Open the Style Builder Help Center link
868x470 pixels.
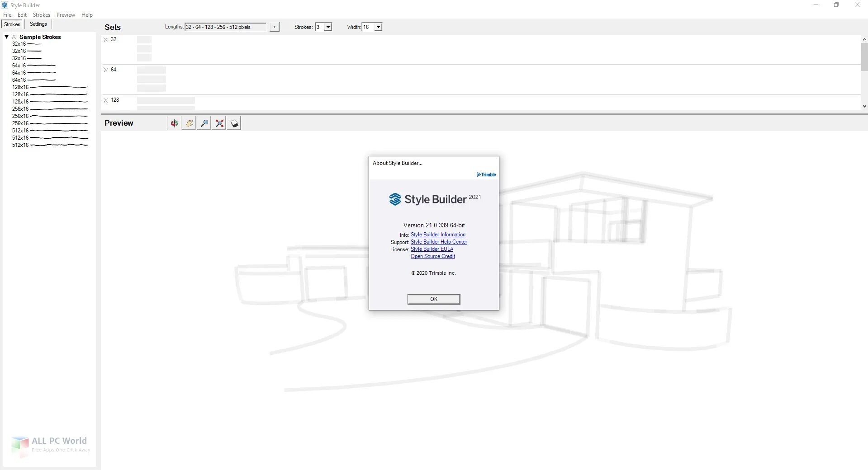click(439, 242)
